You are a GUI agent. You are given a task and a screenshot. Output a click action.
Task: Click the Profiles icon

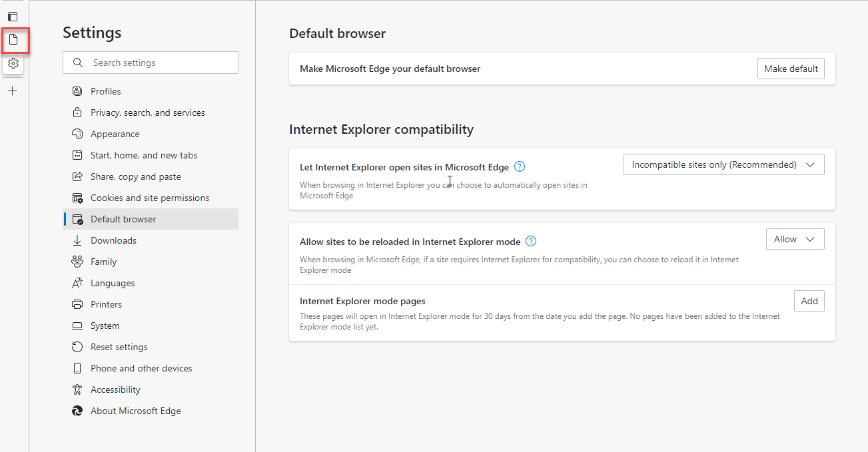pyautogui.click(x=77, y=91)
